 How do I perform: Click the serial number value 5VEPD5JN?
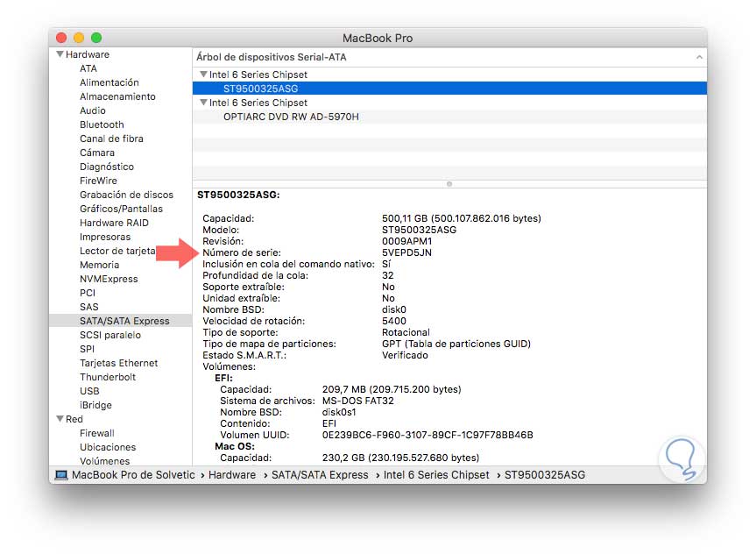[x=406, y=252]
